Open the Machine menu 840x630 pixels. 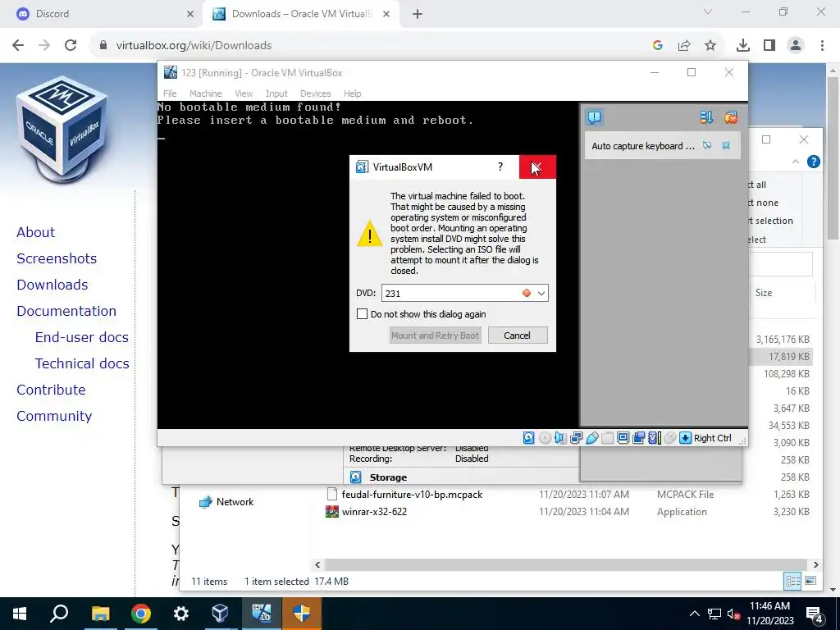[205, 94]
